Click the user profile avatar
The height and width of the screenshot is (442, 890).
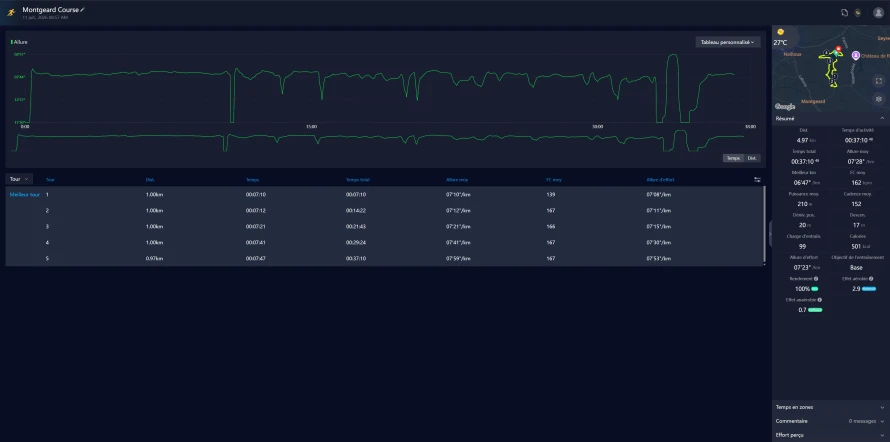click(x=878, y=13)
